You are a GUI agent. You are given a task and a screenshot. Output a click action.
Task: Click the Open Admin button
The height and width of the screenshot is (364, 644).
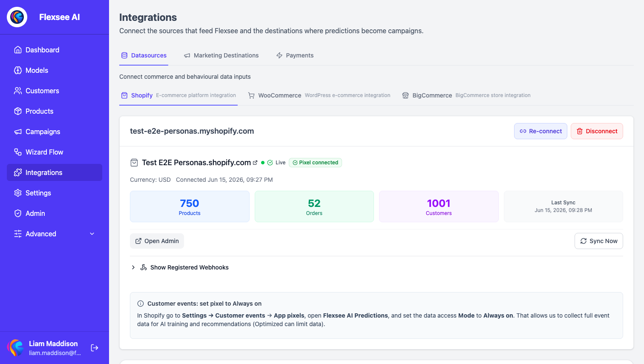[157, 241]
